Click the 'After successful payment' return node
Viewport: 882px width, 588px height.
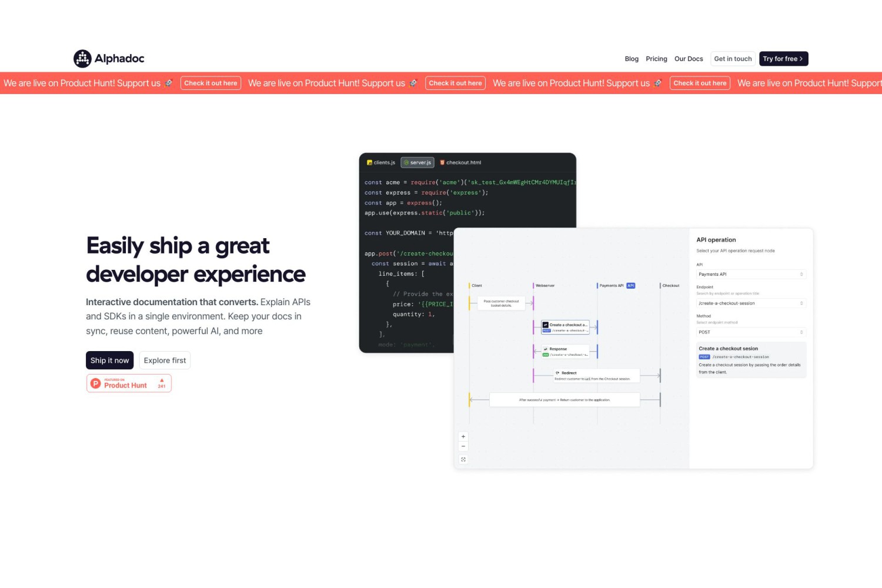pyautogui.click(x=564, y=400)
